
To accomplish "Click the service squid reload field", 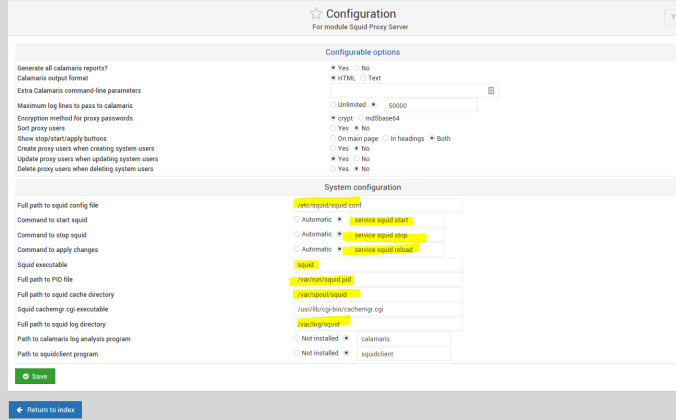I will pyautogui.click(x=397, y=250).
